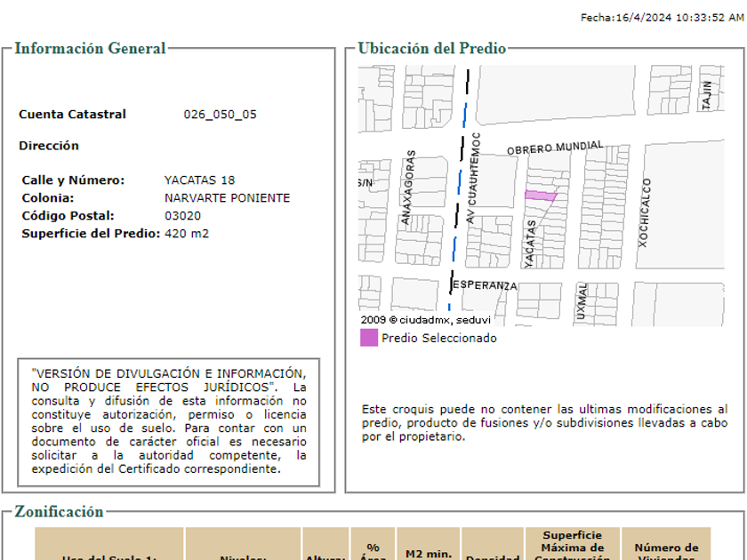Click the street address YACATAS 18
This screenshot has width=747, height=560.
199,180
